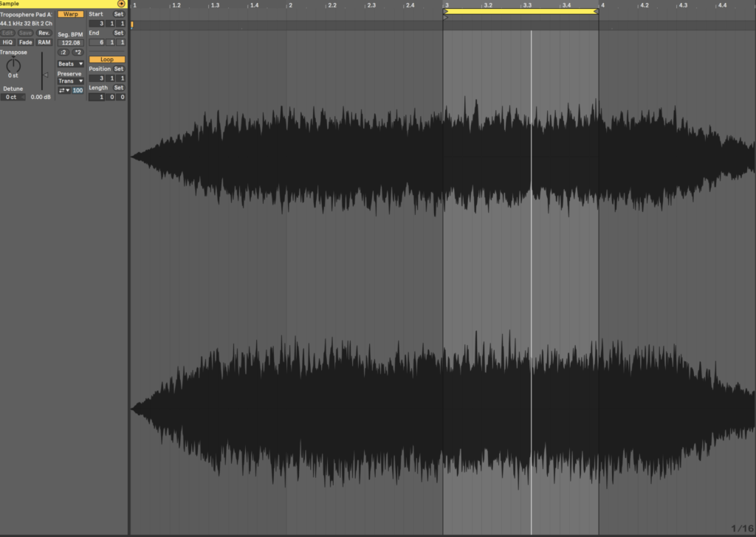Viewport: 756px width, 537px height.
Task: Open the transient loop mode dropdown
Action: tap(63, 90)
